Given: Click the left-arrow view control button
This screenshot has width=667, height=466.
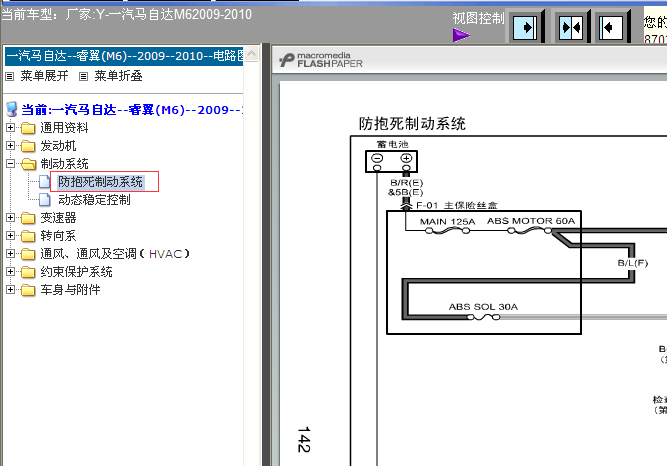Looking at the screenshot, I should pyautogui.click(x=611, y=28).
